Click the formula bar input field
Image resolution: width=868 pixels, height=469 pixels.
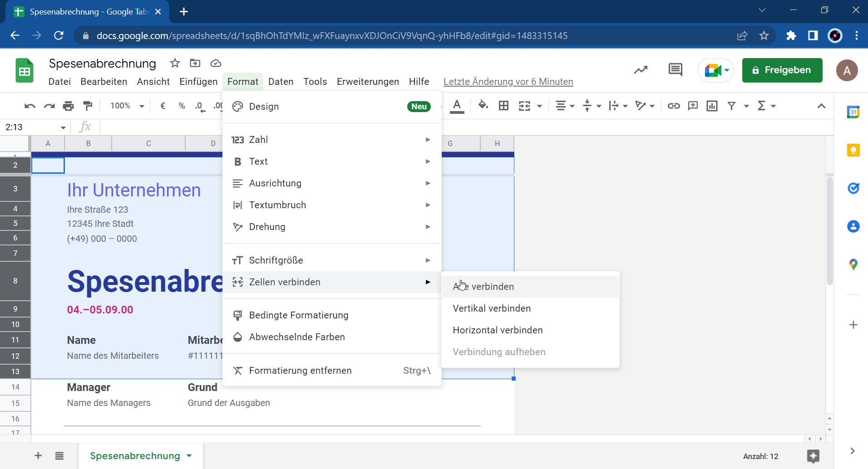[x=159, y=127]
